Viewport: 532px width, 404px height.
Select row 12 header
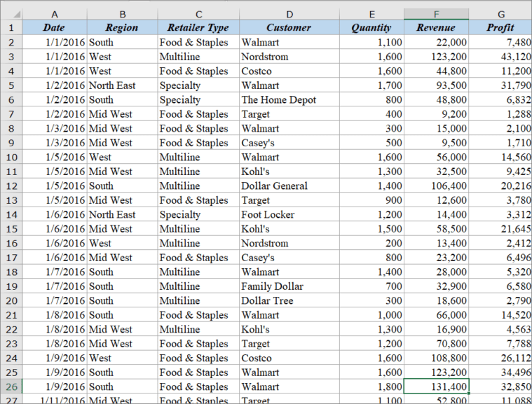(x=11, y=186)
